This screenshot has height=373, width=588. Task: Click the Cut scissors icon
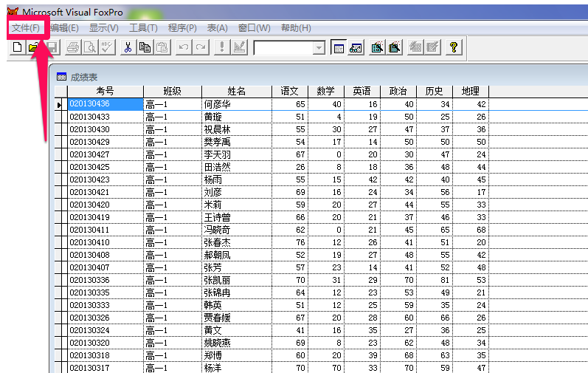click(128, 47)
